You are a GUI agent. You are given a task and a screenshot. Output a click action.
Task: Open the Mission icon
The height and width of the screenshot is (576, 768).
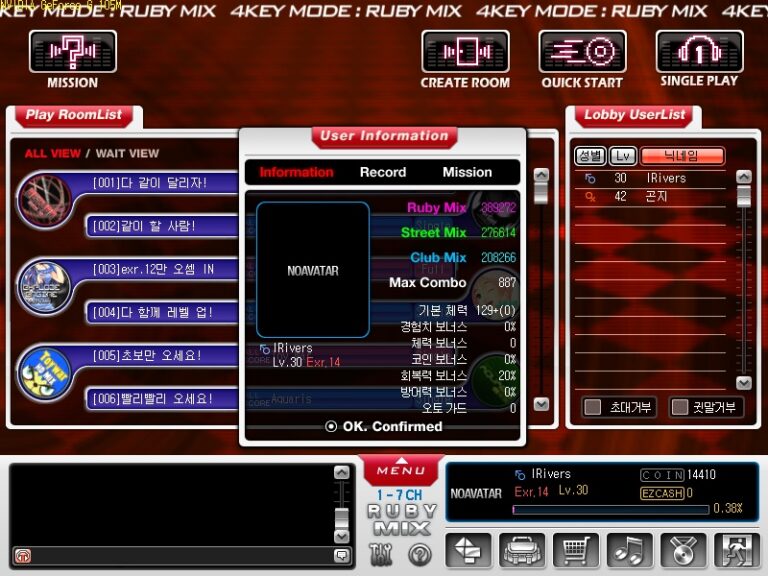point(72,52)
